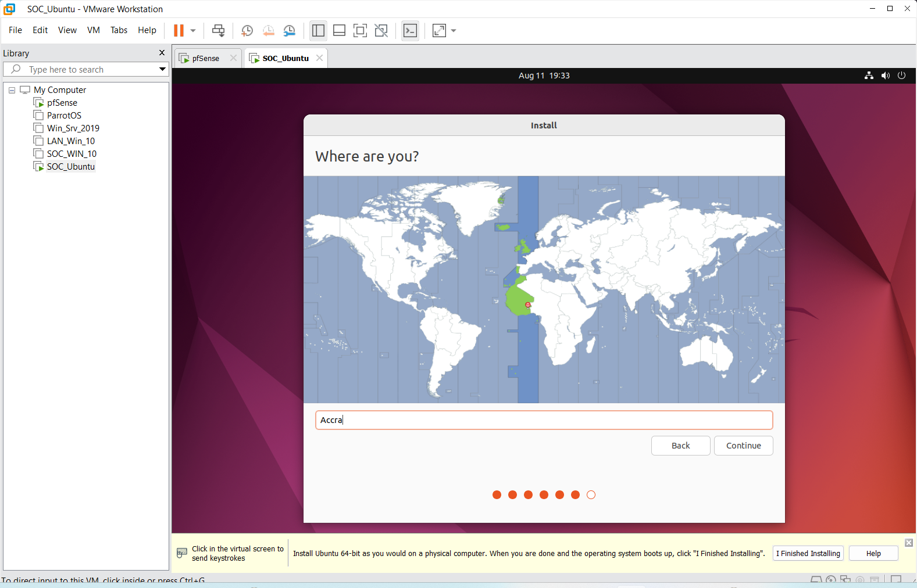This screenshot has height=588, width=917.
Task: Click the installer Back button
Action: 680,446
